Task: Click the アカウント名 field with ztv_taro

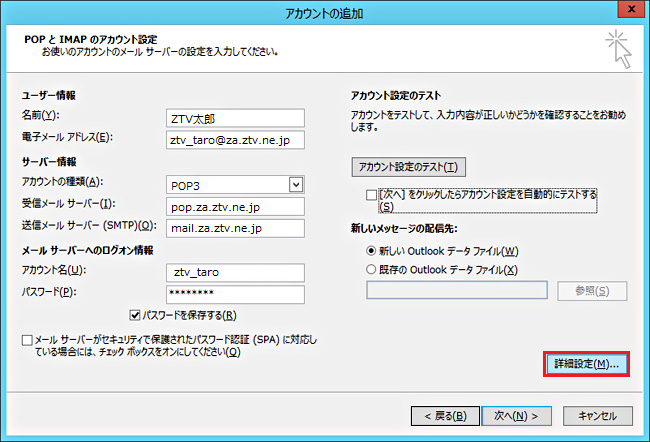Action: coord(235,272)
